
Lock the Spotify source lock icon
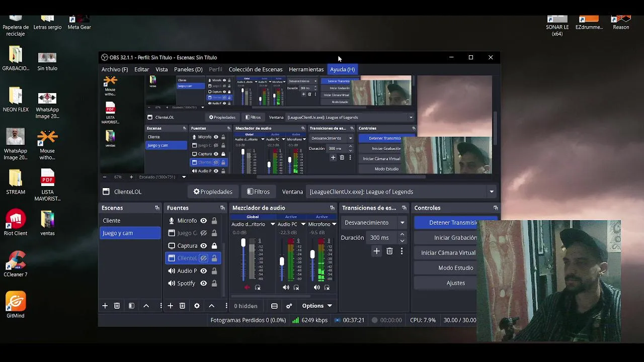point(214,284)
